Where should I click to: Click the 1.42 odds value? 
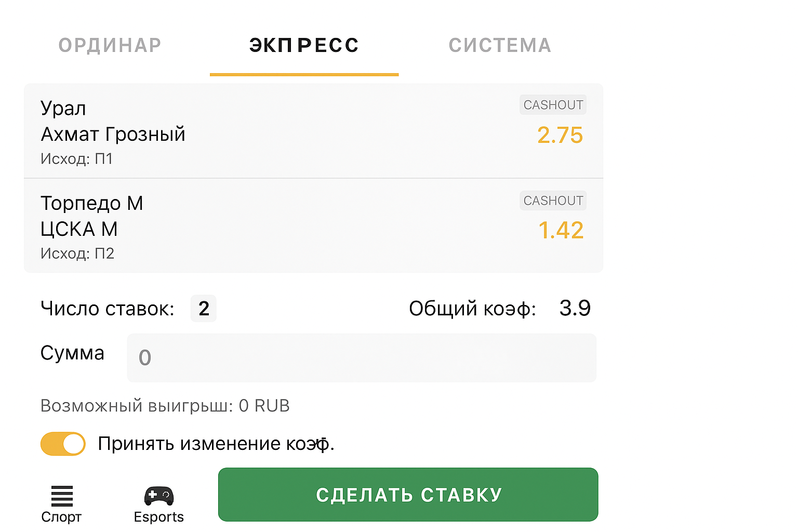click(x=561, y=231)
